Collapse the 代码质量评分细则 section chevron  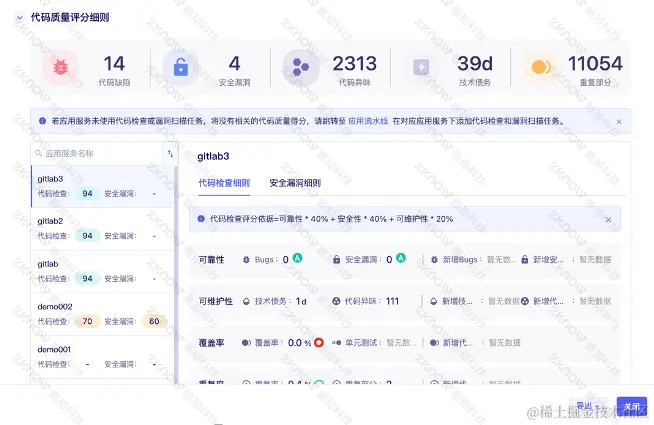click(19, 18)
